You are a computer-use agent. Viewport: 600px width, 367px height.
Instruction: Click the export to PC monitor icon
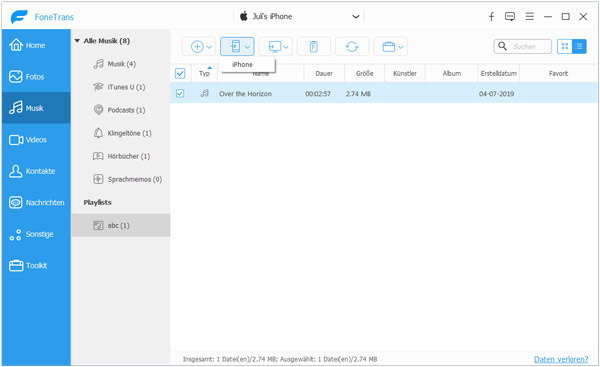point(274,47)
